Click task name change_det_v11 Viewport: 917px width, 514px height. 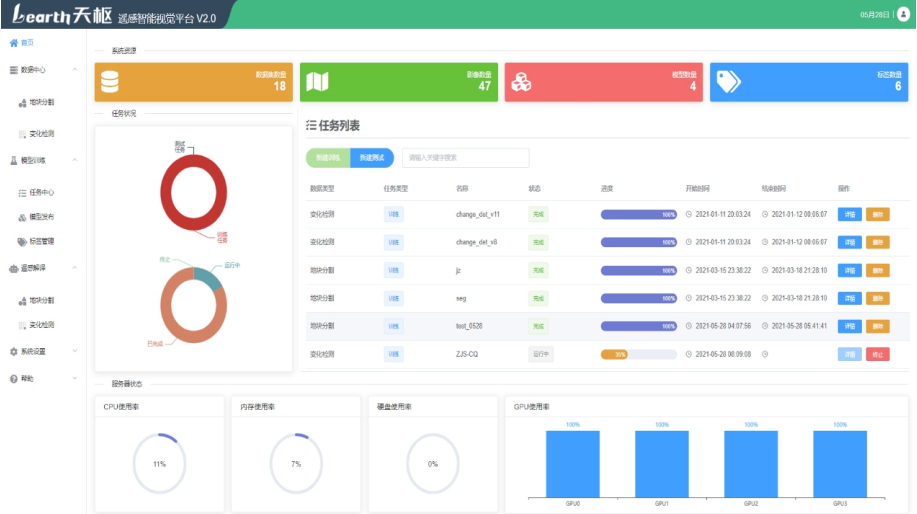pos(478,215)
